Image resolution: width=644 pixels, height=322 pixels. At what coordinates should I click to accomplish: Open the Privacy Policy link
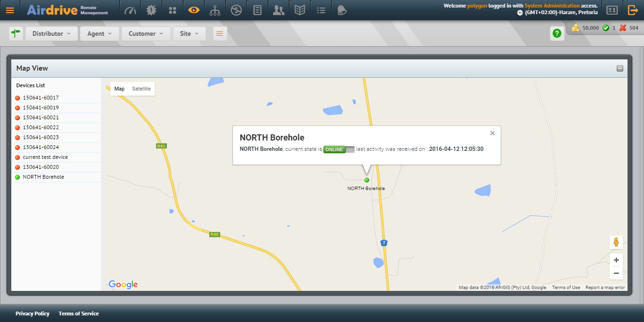33,314
